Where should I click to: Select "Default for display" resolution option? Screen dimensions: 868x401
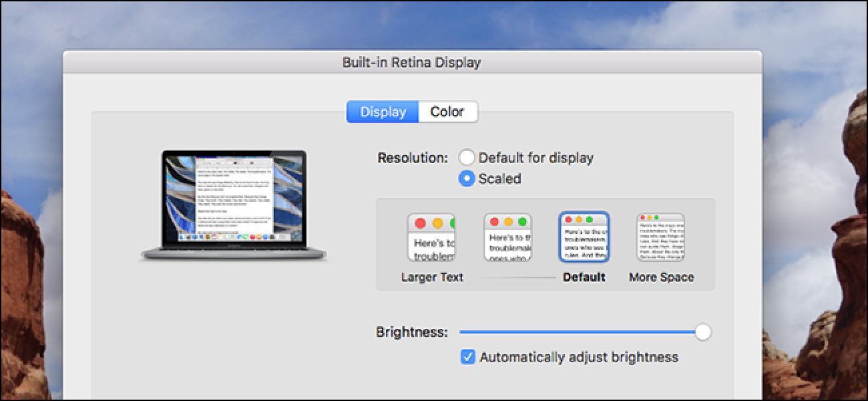pos(468,158)
